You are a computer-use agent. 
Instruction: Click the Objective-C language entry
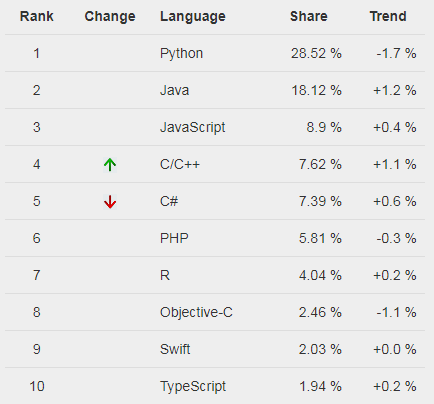point(196,313)
